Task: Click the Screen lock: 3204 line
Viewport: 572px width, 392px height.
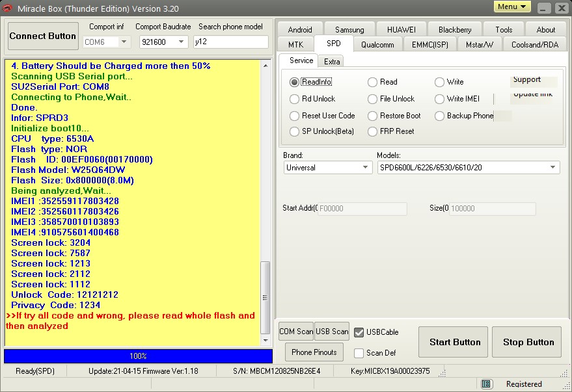Action: [51, 243]
